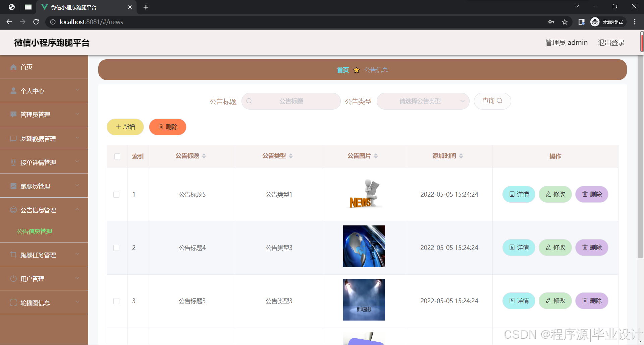Open 详情 for 公告标题5
This screenshot has width=644, height=345.
[x=519, y=194]
